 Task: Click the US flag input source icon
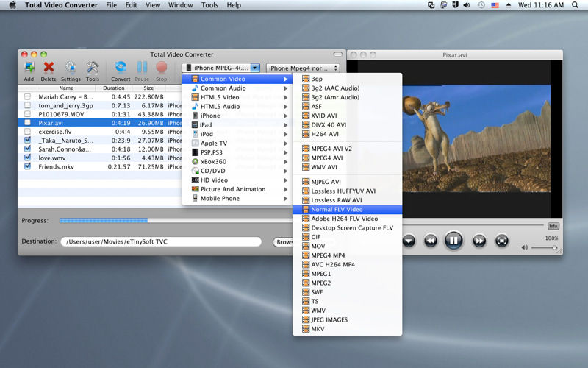click(x=495, y=5)
